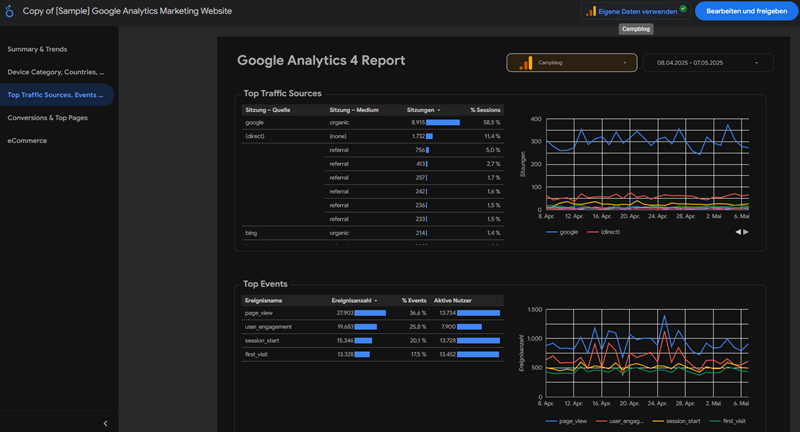
Task: Click the referral row with 413 sessions
Action: tap(414, 164)
